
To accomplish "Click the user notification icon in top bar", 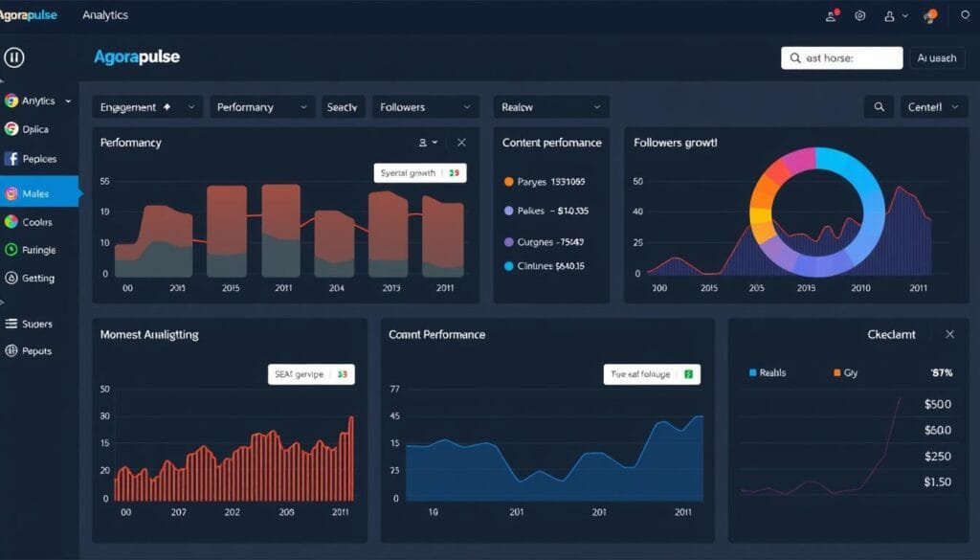I will tap(831, 16).
